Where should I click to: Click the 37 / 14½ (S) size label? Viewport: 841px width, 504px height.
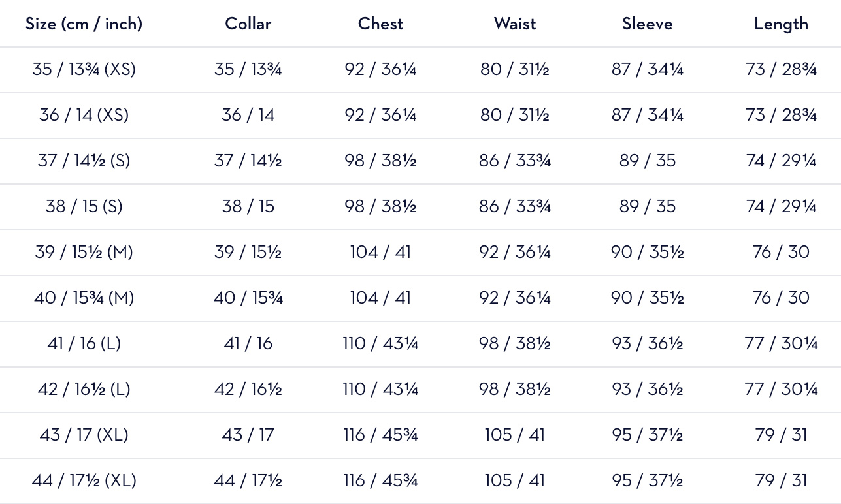click(84, 161)
